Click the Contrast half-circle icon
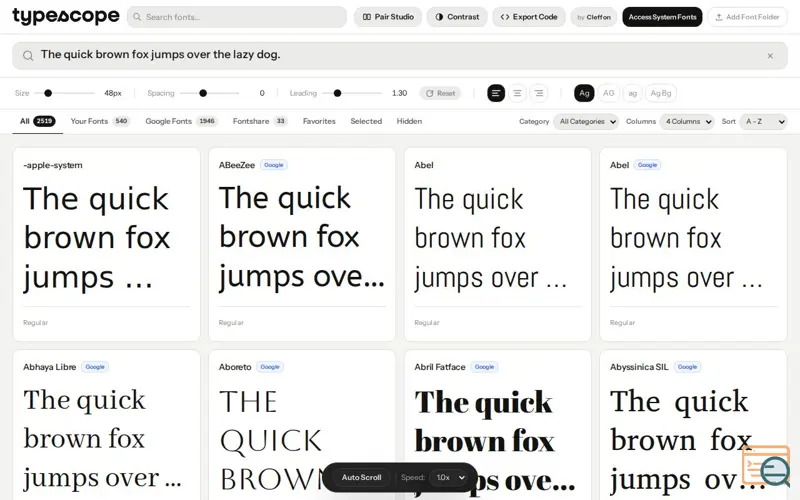This screenshot has width=800, height=500. pyautogui.click(x=439, y=17)
